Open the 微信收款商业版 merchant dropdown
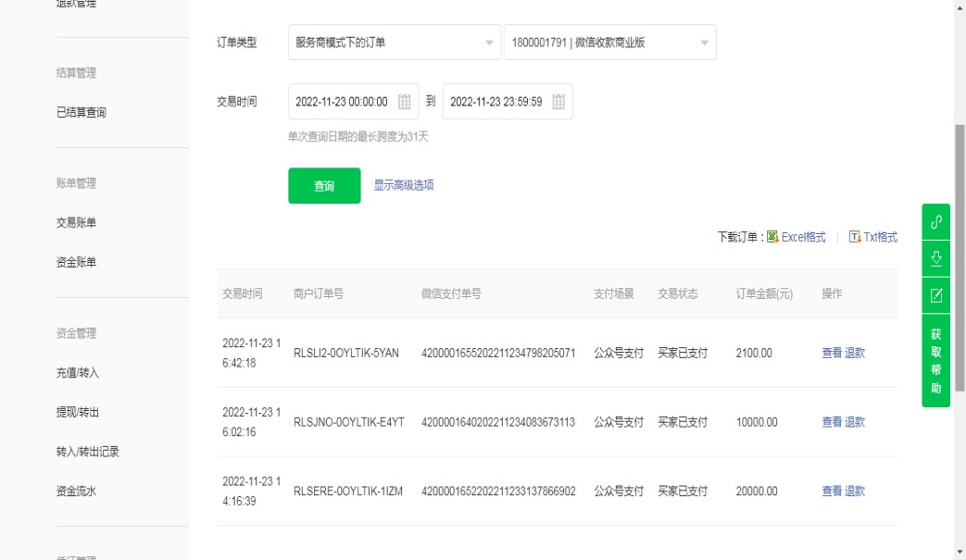This screenshot has width=966, height=560. click(609, 43)
